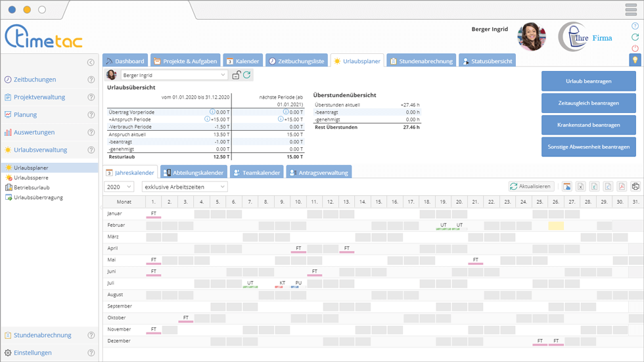Viewport: 644px width, 362px height.
Task: Click the red power logout icon
Action: tap(635, 49)
